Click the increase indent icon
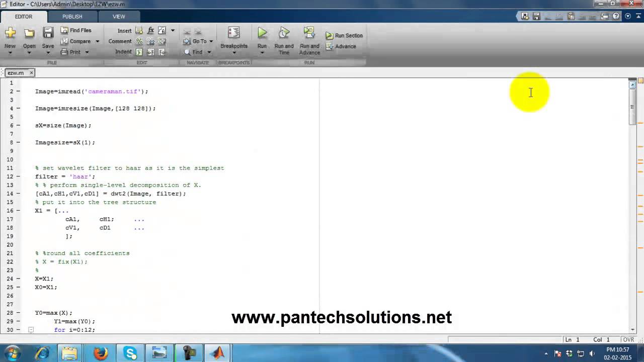 tap(150, 52)
